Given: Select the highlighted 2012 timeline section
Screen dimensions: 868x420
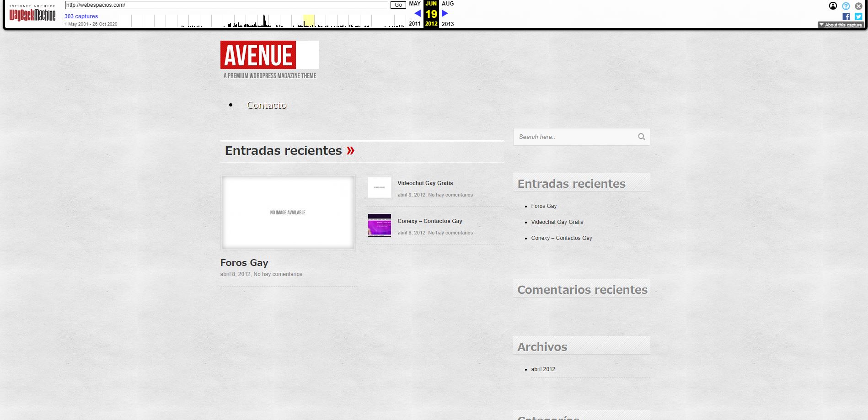Looking at the screenshot, I should (x=309, y=21).
